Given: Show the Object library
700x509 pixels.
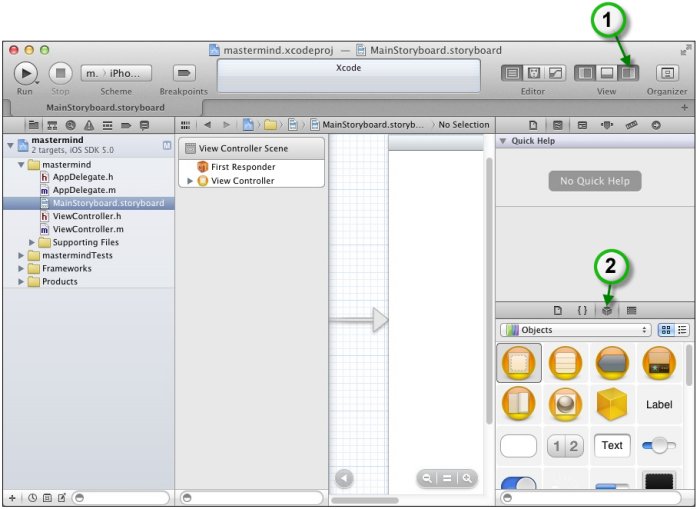Looking at the screenshot, I should coord(607,310).
